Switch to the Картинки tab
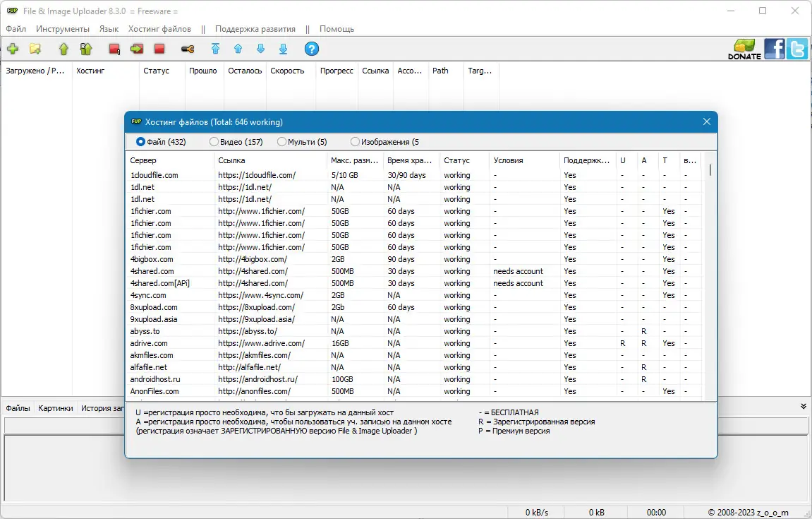Viewport: 812px width, 519px height. [56, 408]
